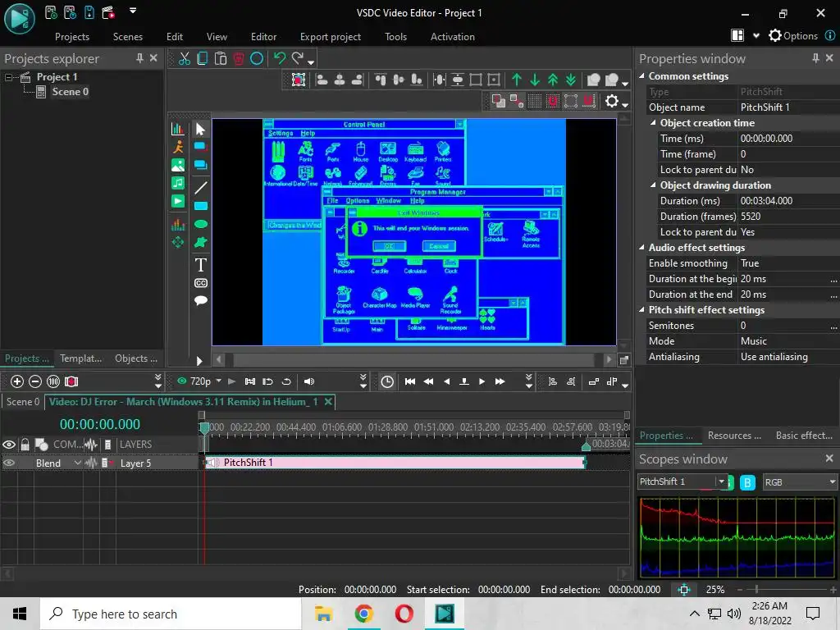Click the green move down arrow
This screenshot has height=630, width=840.
(535, 80)
